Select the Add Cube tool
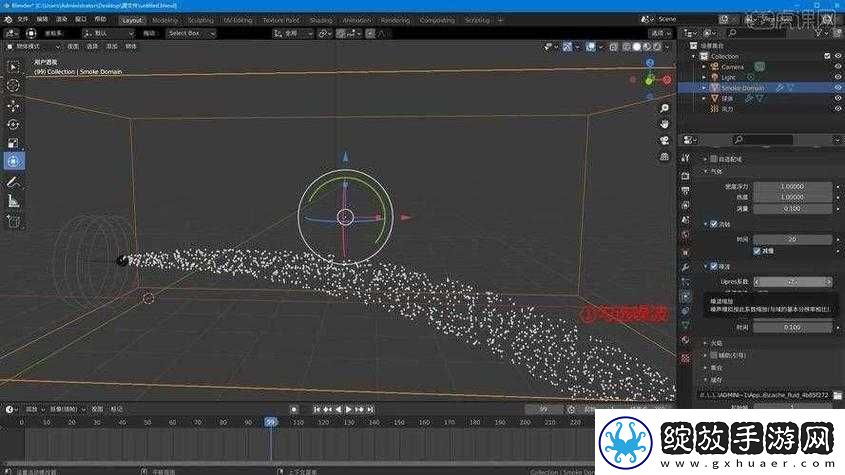This screenshot has height=475, width=845. [13, 221]
